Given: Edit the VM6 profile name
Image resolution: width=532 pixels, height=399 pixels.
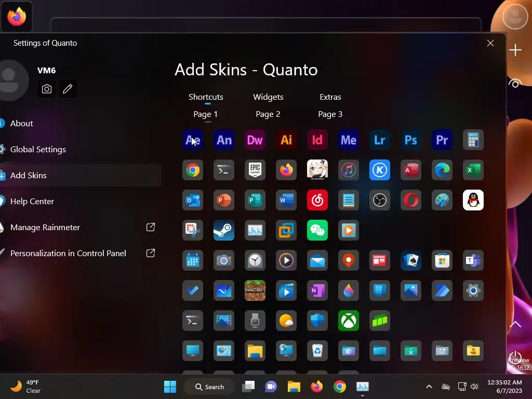Looking at the screenshot, I should (68, 89).
